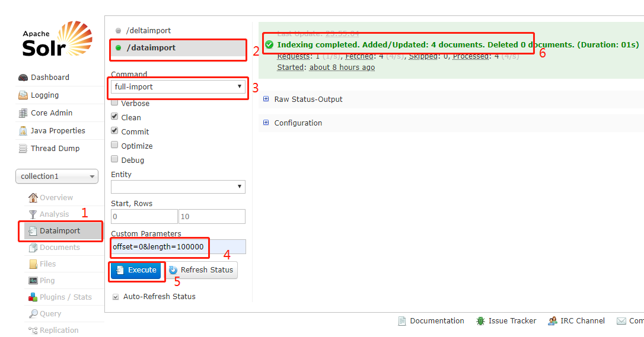Viewport: 644px width, 337px height.
Task: Click the Documentation page icon
Action: tap(402, 321)
